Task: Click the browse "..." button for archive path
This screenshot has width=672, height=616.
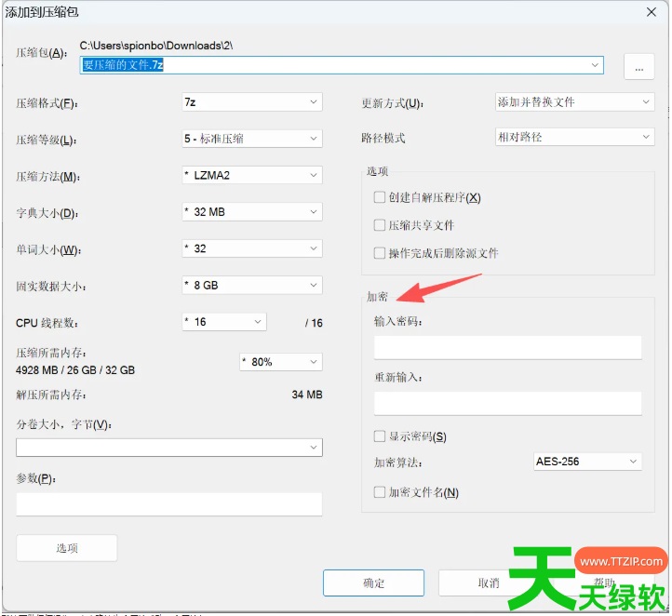Action: tap(638, 67)
